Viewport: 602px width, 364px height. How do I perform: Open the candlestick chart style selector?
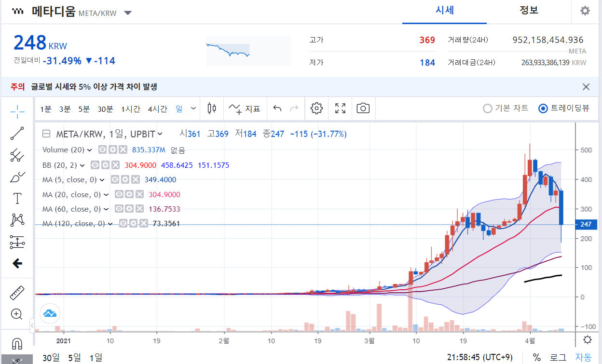(x=211, y=108)
